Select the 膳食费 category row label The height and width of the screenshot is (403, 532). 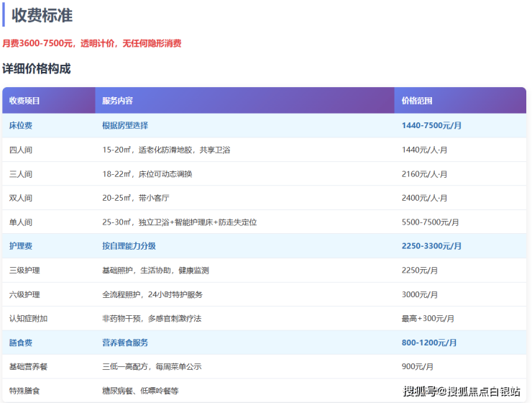(20, 343)
